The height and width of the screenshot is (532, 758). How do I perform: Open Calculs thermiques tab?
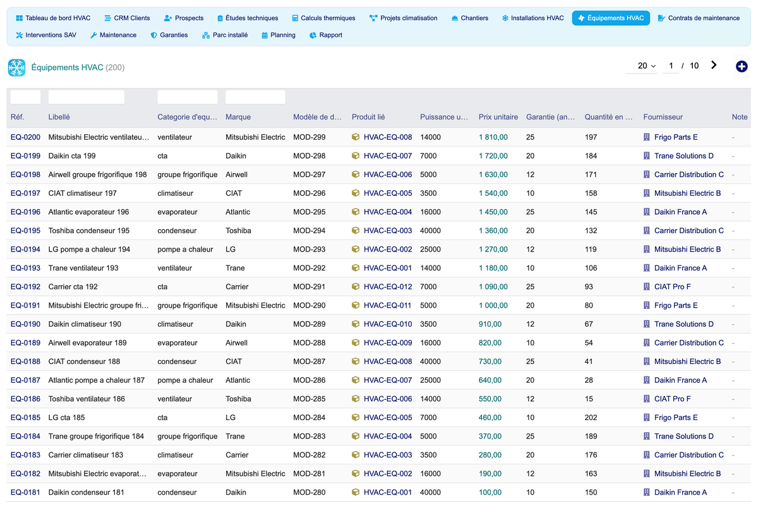click(x=323, y=18)
